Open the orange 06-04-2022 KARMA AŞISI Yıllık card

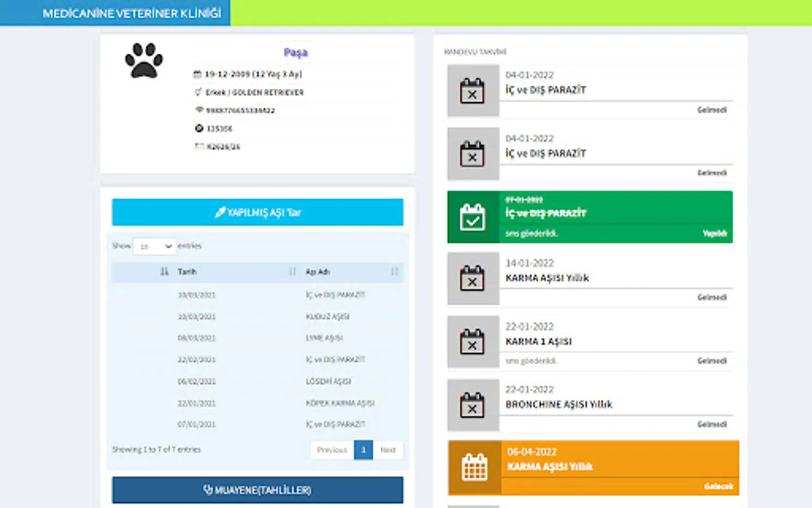tap(594, 467)
